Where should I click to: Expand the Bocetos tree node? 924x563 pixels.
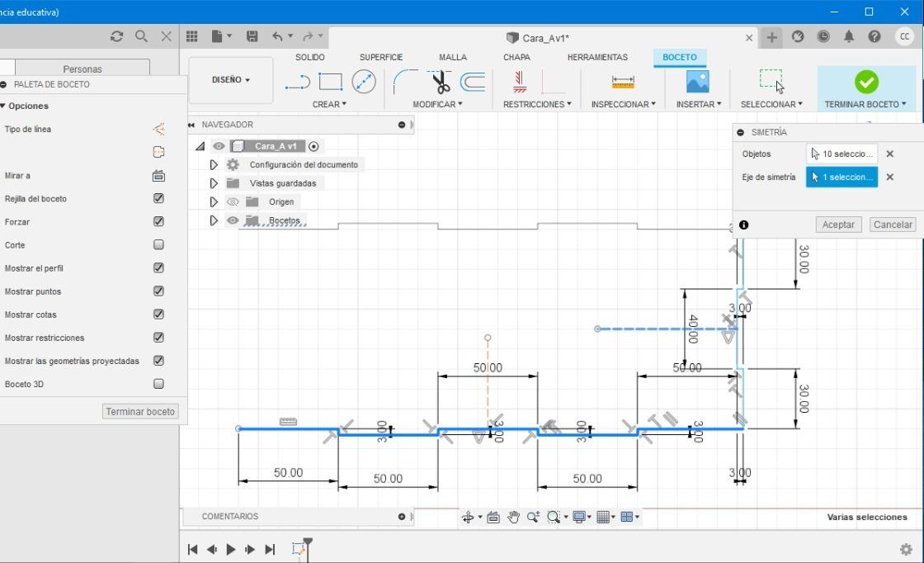(214, 220)
